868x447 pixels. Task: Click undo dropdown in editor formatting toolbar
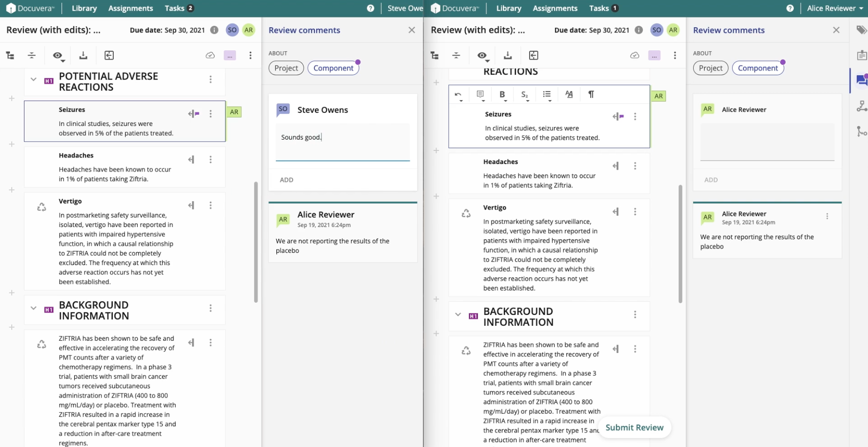click(x=458, y=95)
